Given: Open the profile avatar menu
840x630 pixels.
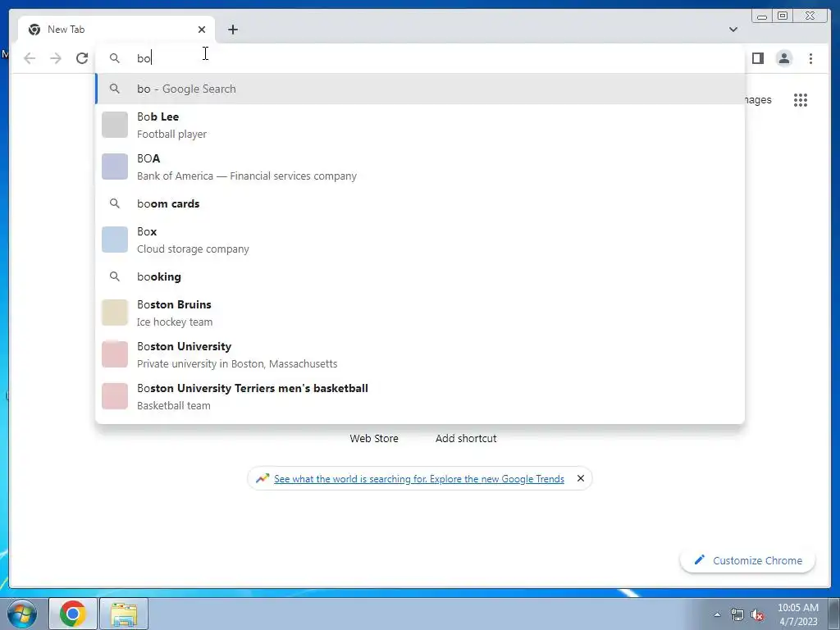Looking at the screenshot, I should tap(783, 58).
